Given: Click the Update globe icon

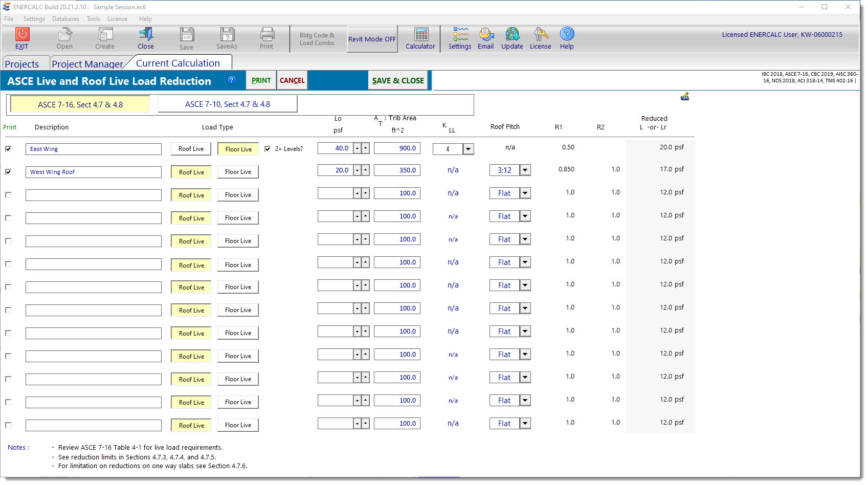Looking at the screenshot, I should (x=512, y=34).
